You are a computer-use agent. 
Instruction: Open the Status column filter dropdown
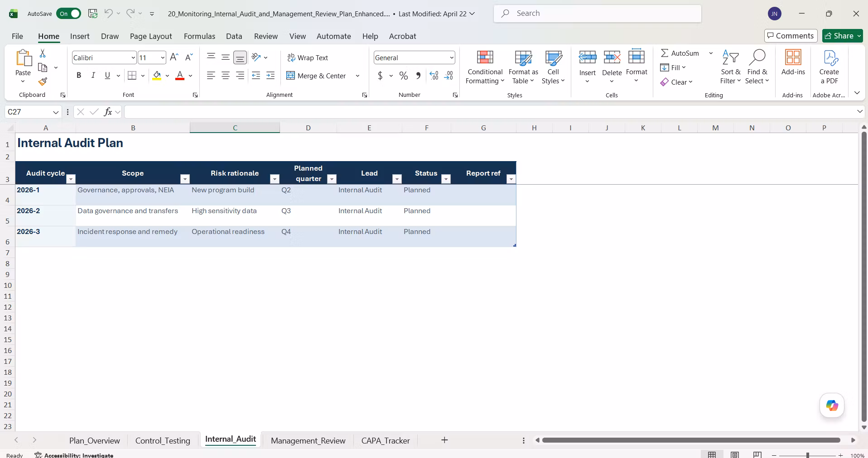[446, 179]
